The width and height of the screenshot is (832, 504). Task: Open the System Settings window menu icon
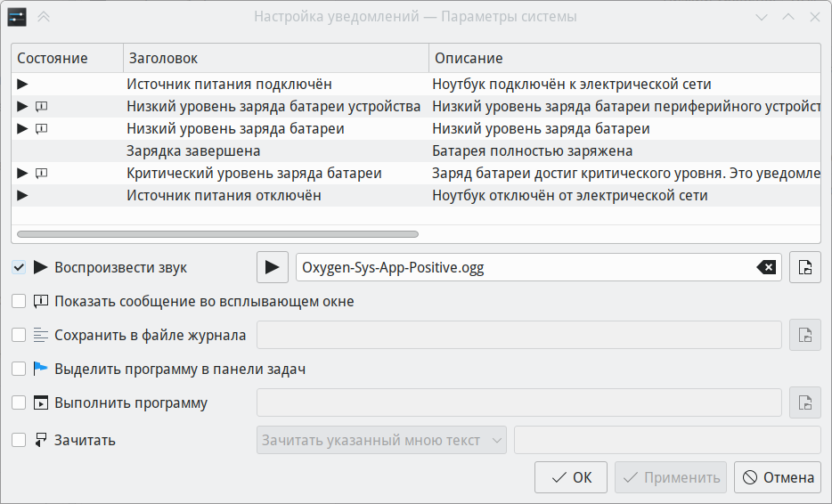(x=17, y=17)
